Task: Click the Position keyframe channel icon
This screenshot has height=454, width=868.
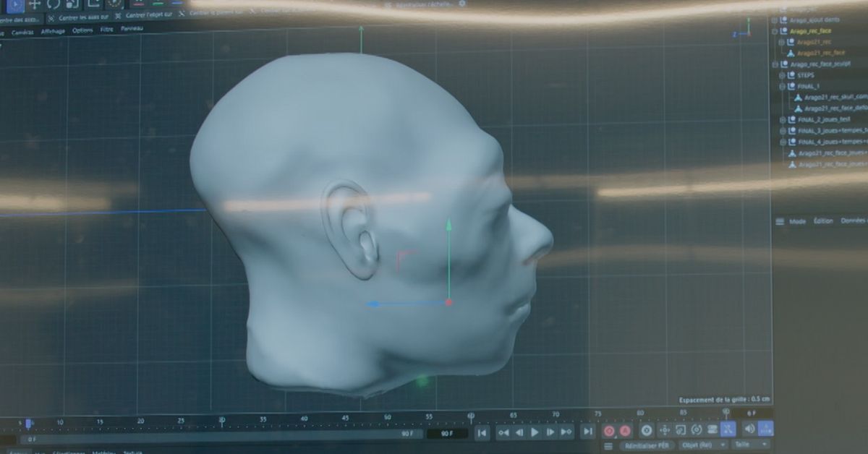Action: coord(665,430)
